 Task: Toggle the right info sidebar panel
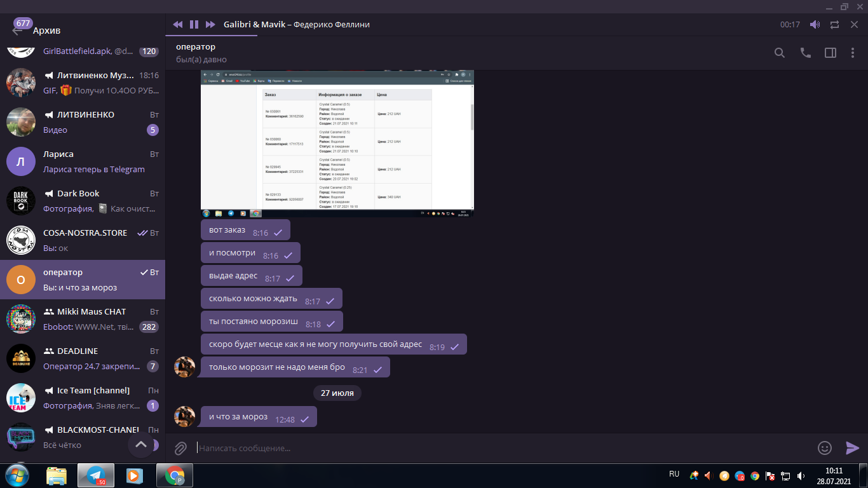click(831, 53)
